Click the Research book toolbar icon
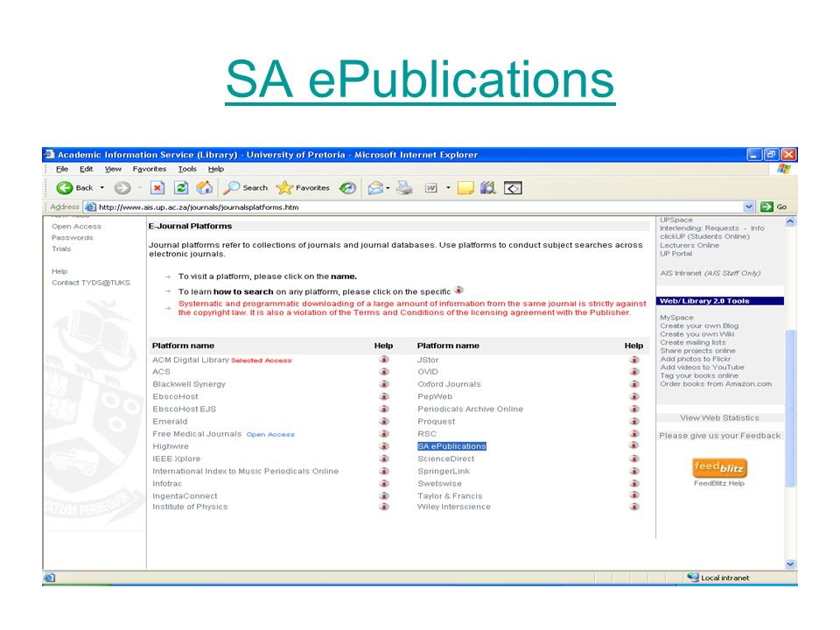Viewport: 840px width, 630px height. (488, 188)
